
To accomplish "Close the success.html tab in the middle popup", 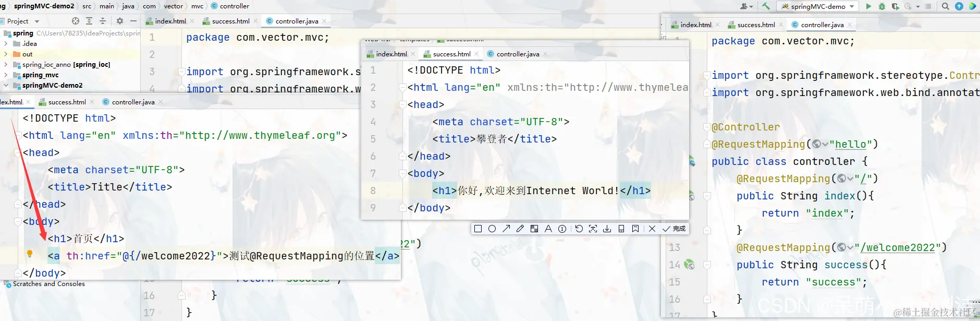I will [476, 54].
